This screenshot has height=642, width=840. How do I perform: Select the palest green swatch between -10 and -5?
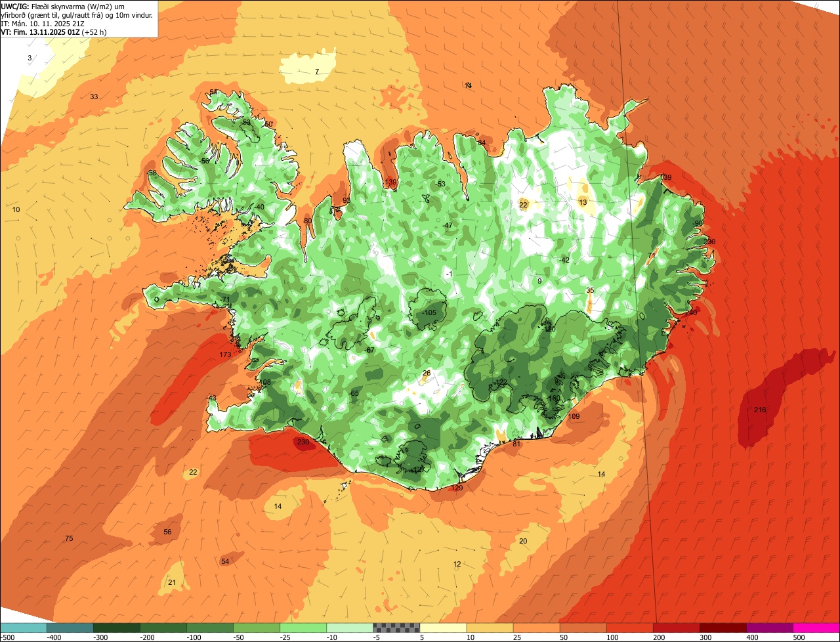pos(350,628)
